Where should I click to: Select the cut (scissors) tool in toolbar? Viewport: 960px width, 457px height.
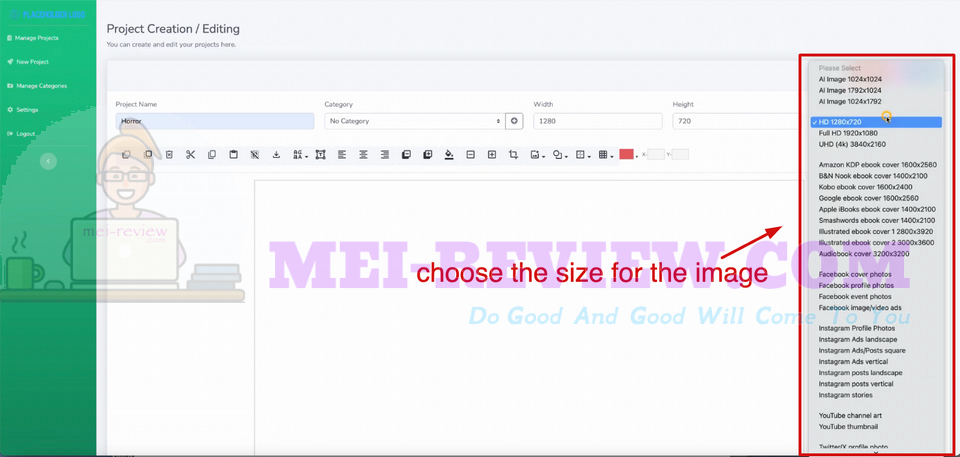click(190, 155)
